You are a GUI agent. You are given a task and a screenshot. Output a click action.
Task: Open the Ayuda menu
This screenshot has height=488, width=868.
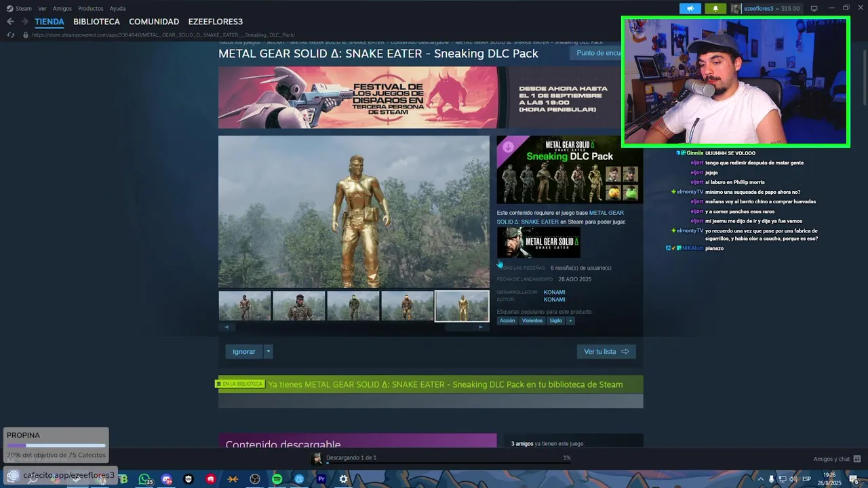click(x=117, y=8)
